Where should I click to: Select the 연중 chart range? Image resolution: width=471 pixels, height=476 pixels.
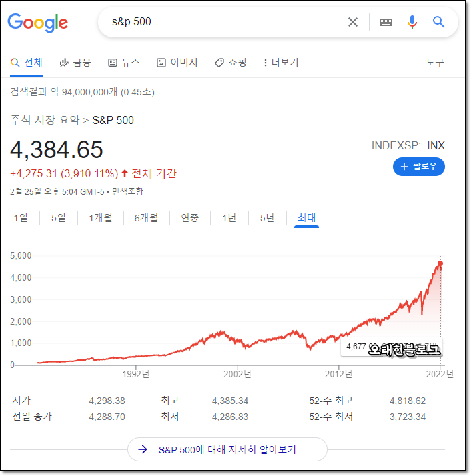190,217
